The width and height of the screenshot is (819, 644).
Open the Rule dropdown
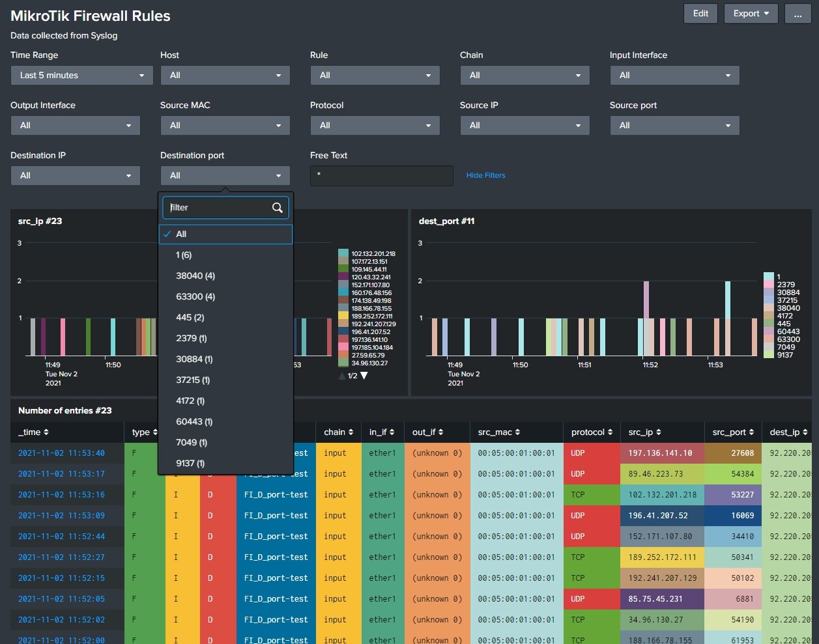point(375,76)
